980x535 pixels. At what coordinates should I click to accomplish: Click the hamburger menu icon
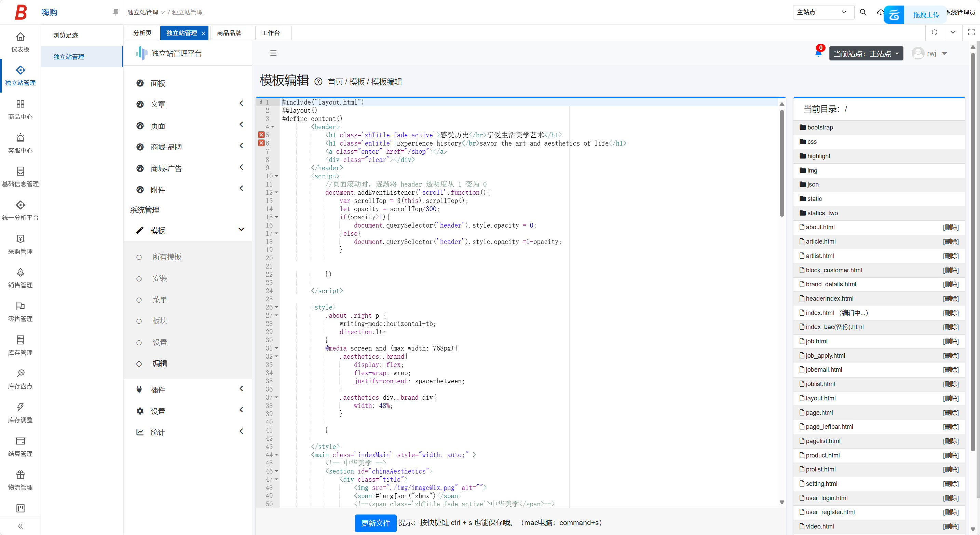pyautogui.click(x=273, y=53)
